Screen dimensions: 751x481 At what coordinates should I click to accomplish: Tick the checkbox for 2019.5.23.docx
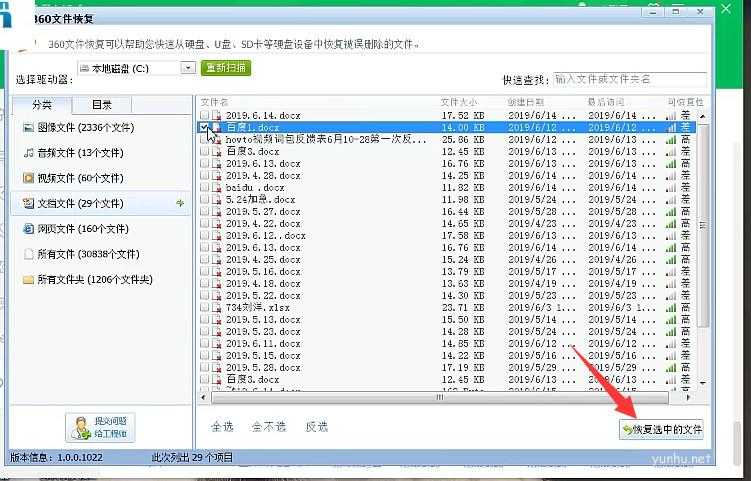click(205, 331)
